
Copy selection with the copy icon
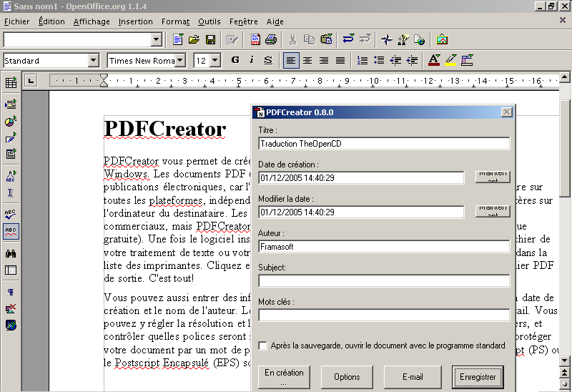310,39
